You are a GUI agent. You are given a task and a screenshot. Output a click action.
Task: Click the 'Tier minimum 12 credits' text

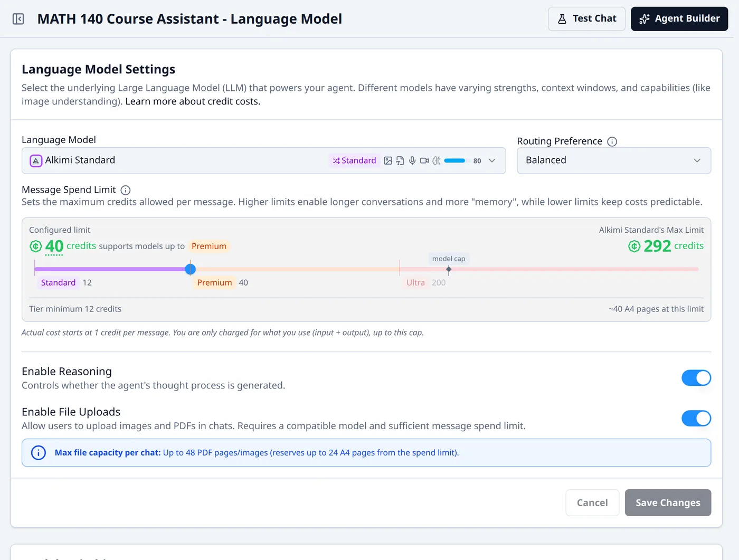coord(75,309)
